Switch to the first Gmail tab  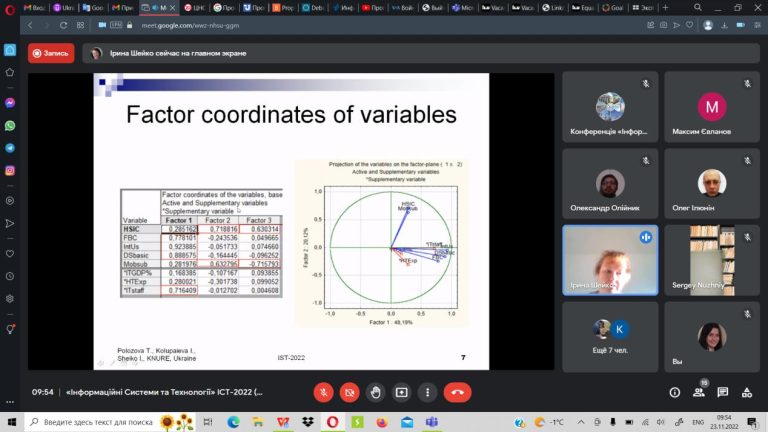[34, 8]
